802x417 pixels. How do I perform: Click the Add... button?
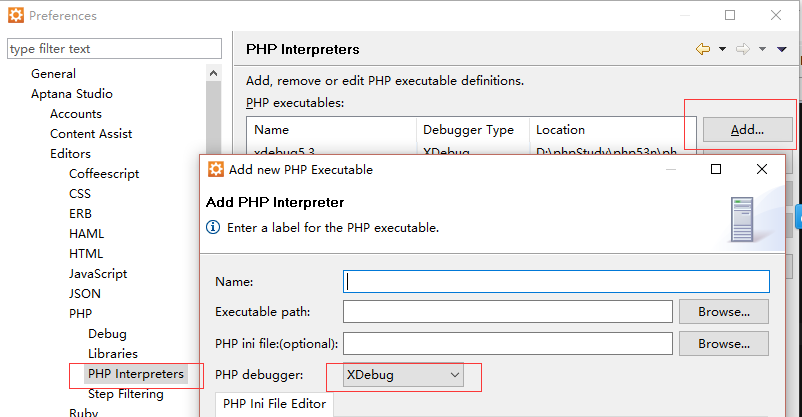[747, 129]
